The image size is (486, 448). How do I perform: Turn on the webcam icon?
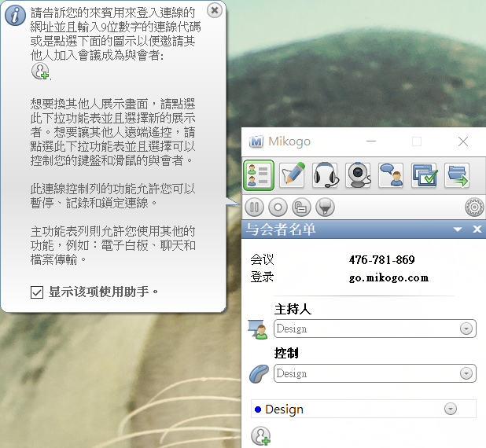pyautogui.click(x=358, y=175)
